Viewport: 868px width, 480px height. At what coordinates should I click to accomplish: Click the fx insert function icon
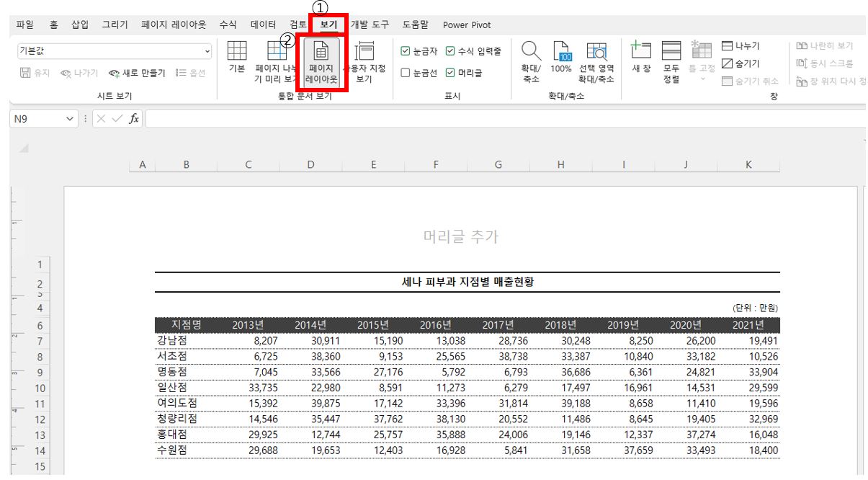tap(134, 119)
